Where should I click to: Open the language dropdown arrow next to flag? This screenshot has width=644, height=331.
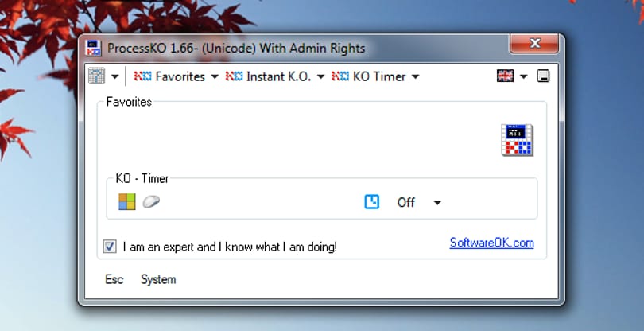[523, 76]
